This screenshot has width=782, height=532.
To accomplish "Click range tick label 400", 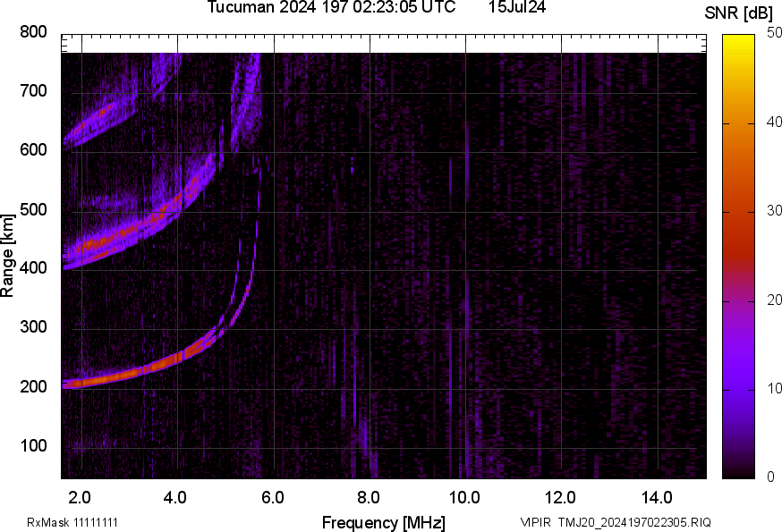I will click(x=33, y=267).
